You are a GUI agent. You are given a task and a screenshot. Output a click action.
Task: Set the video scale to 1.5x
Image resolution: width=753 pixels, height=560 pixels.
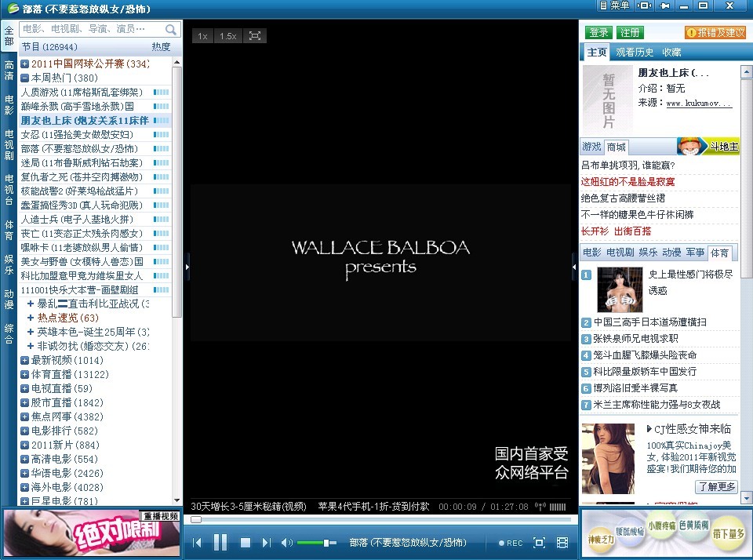point(227,36)
